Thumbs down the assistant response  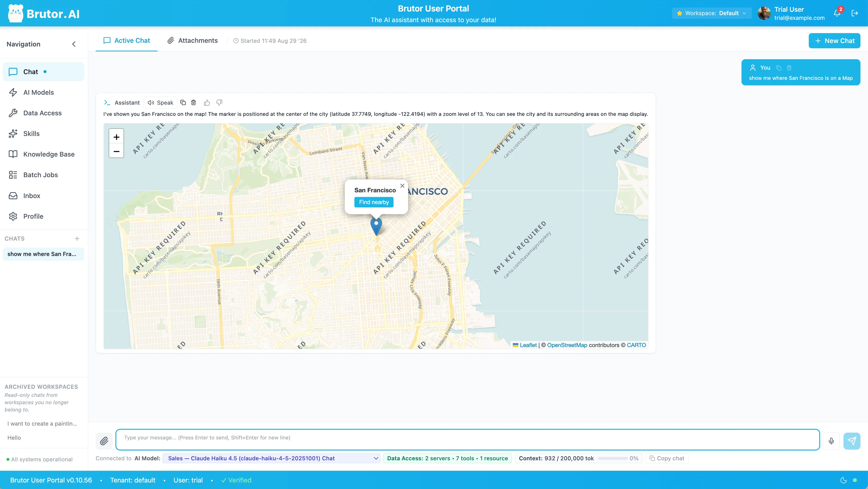click(x=219, y=103)
